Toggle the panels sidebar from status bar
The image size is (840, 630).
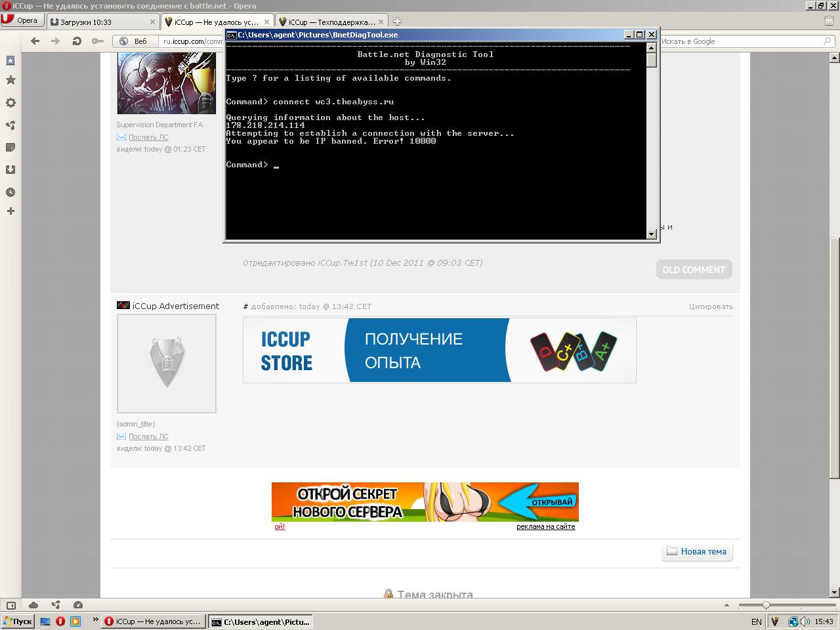(11, 605)
